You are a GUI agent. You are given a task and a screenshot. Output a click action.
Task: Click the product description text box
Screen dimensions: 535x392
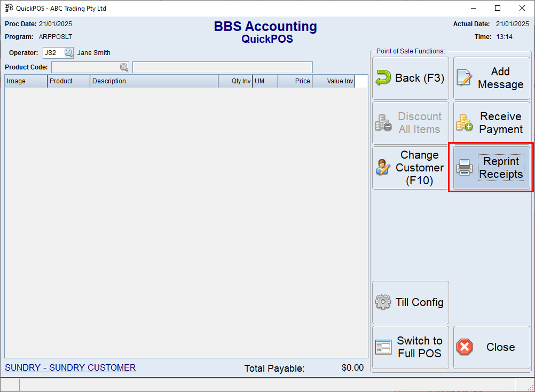coord(222,67)
